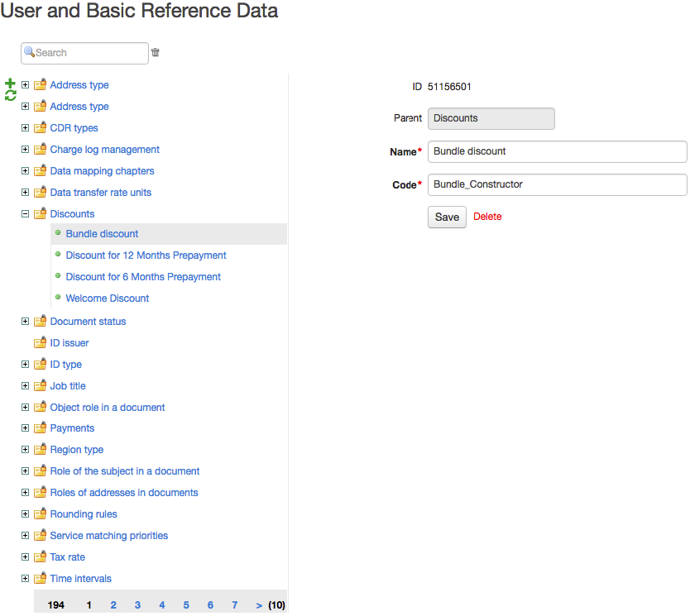Click folder icon of Rounding rules
The height and width of the screenshot is (616, 690).
[40, 514]
